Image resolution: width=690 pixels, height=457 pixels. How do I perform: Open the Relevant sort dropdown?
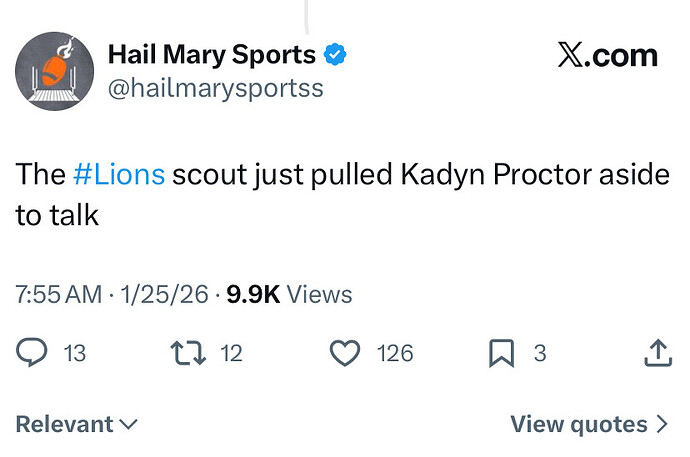(x=77, y=424)
